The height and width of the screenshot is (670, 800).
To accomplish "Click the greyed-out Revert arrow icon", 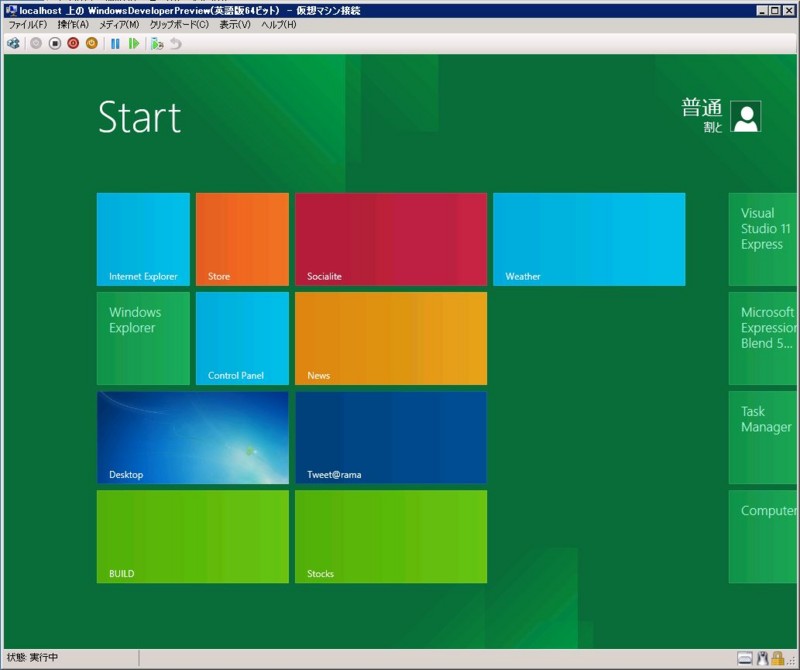I will click(x=176, y=44).
